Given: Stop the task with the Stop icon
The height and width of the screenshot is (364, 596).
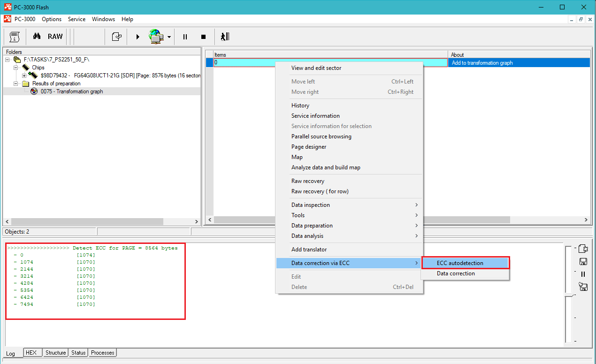Looking at the screenshot, I should click(203, 37).
